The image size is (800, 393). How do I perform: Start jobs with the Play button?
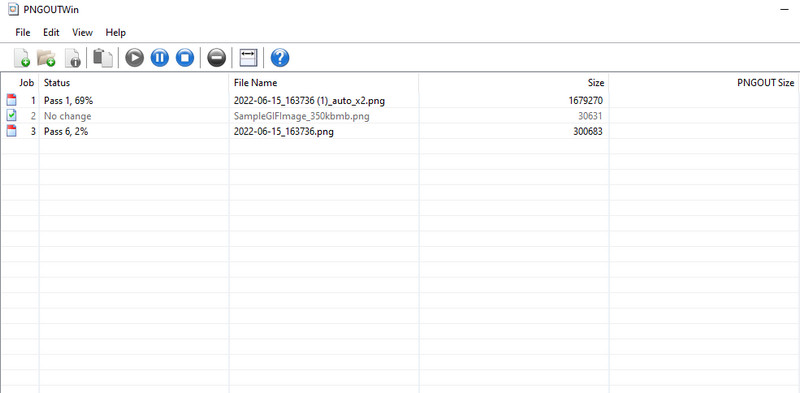pyautogui.click(x=135, y=58)
